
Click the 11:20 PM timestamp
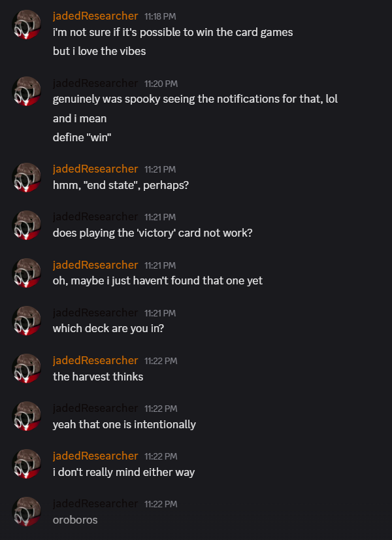161,84
